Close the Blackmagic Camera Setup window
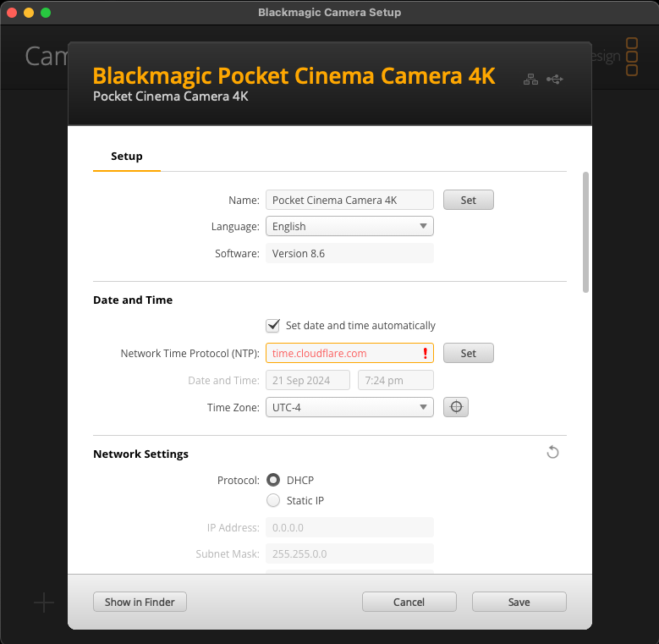 [12, 13]
